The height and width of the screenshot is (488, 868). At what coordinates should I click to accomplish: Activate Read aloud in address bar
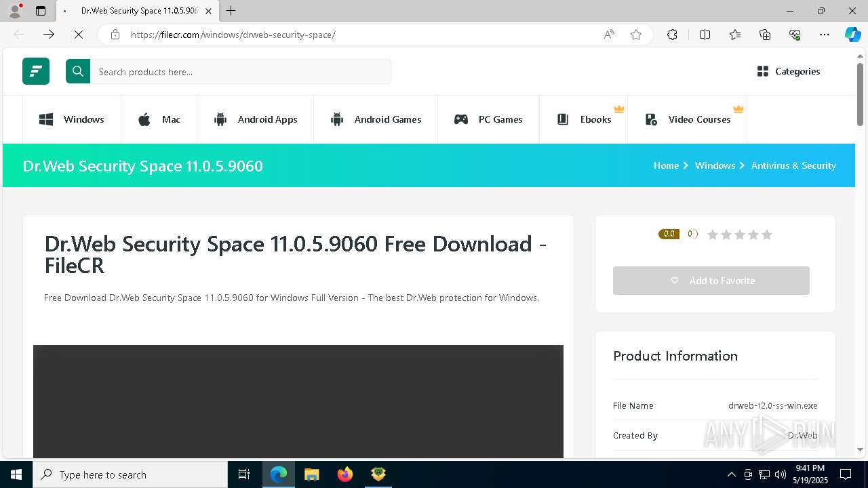(609, 35)
